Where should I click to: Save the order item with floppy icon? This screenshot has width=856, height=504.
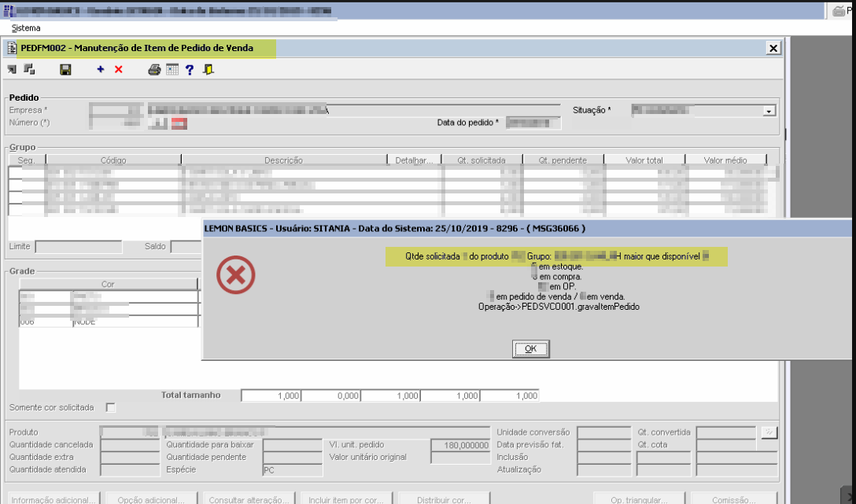pos(65,70)
